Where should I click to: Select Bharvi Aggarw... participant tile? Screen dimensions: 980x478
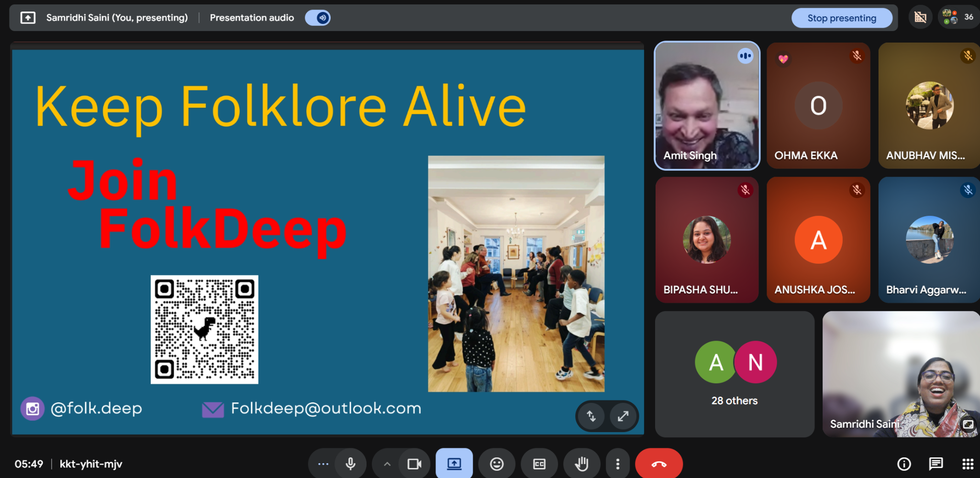[929, 240]
